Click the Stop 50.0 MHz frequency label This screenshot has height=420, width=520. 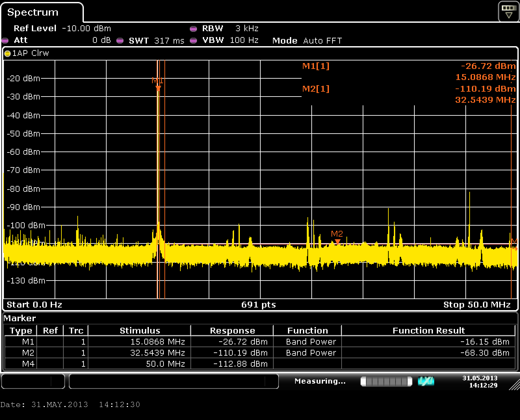tap(477, 305)
